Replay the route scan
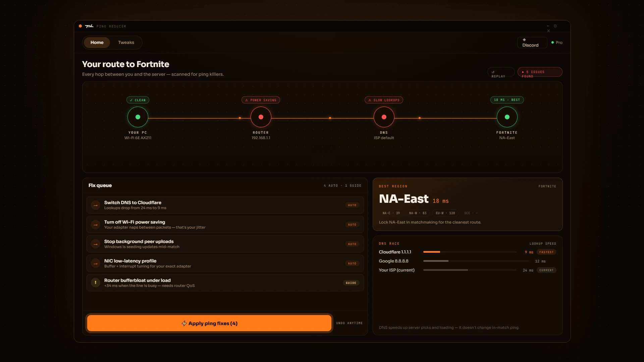The image size is (644, 362). click(x=501, y=72)
